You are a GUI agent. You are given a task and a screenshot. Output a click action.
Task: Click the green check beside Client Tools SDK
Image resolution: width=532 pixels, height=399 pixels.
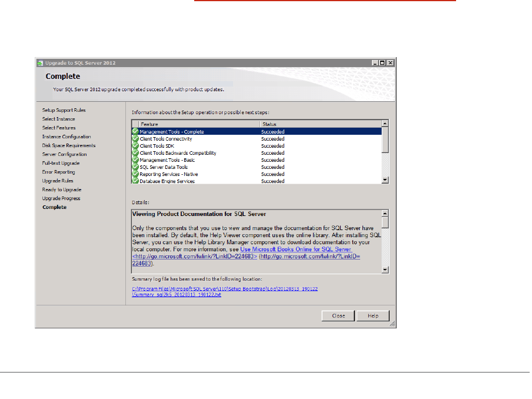(135, 146)
